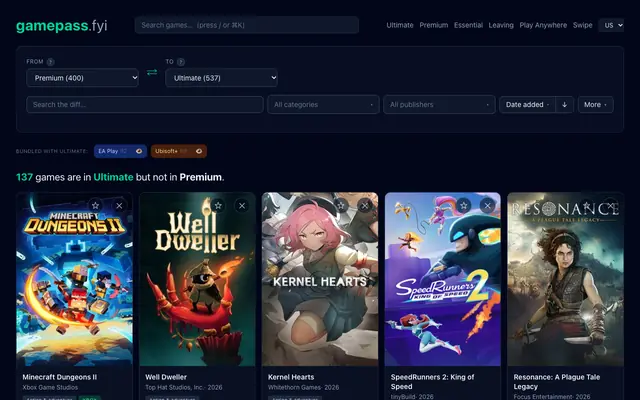Expand the All publishers filter
Image resolution: width=640 pixels, height=400 pixels.
(439, 104)
